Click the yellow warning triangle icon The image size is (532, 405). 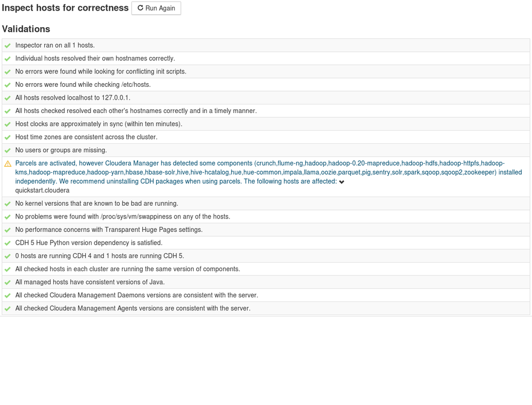(x=7, y=164)
